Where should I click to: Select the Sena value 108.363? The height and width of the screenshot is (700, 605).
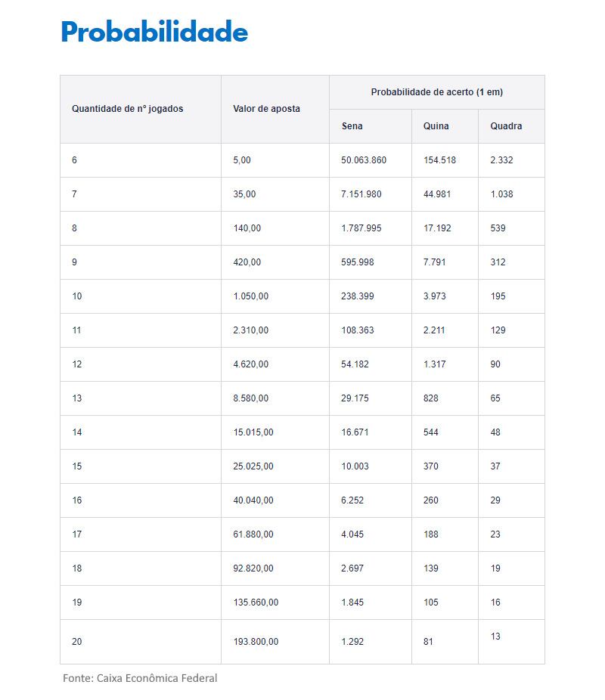pos(357,330)
